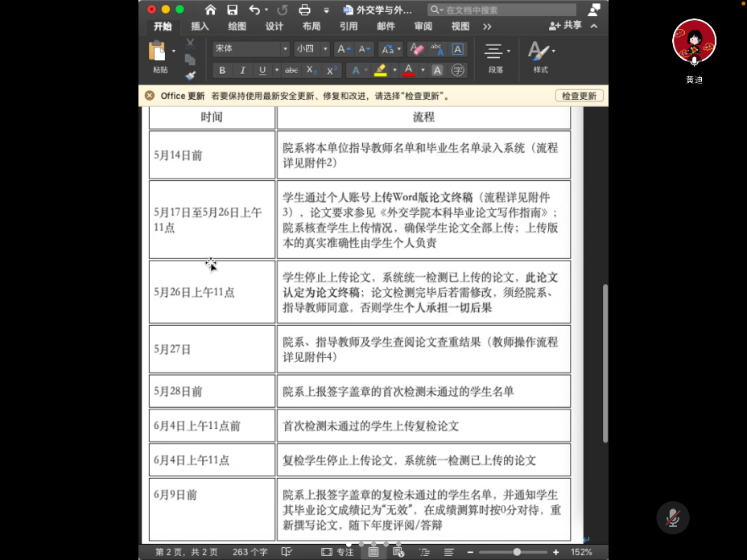Click the Format Painter brush icon
This screenshot has width=747, height=560.
[191, 76]
